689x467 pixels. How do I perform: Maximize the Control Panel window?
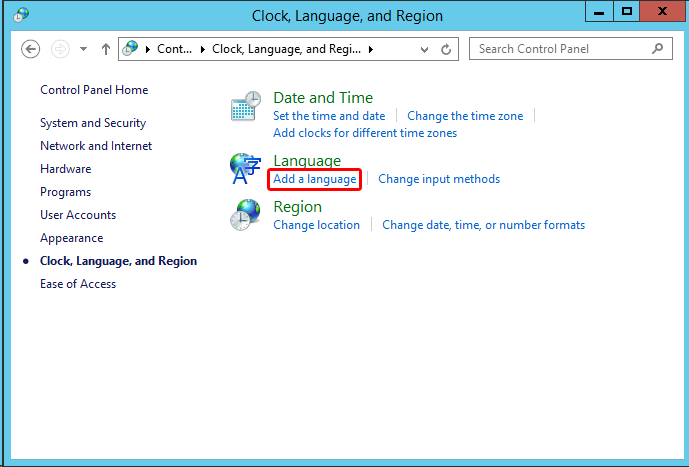tap(627, 12)
